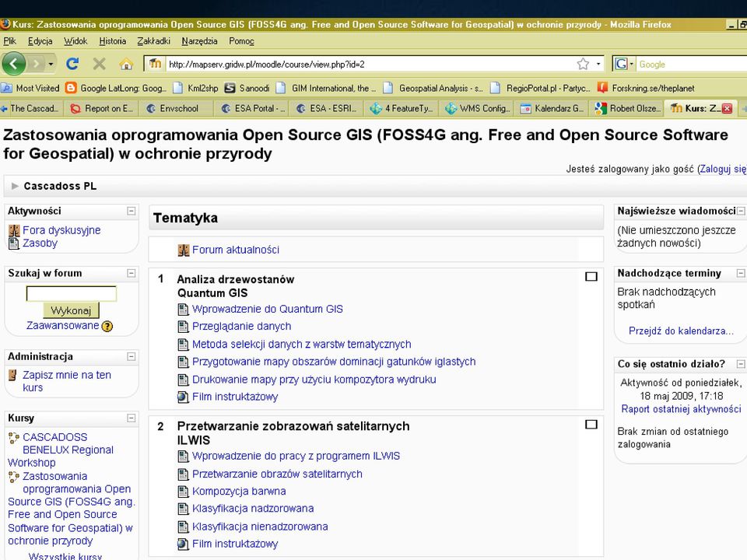Collapse the Co się ostatnio działo block
The image size is (747, 560).
(x=741, y=364)
